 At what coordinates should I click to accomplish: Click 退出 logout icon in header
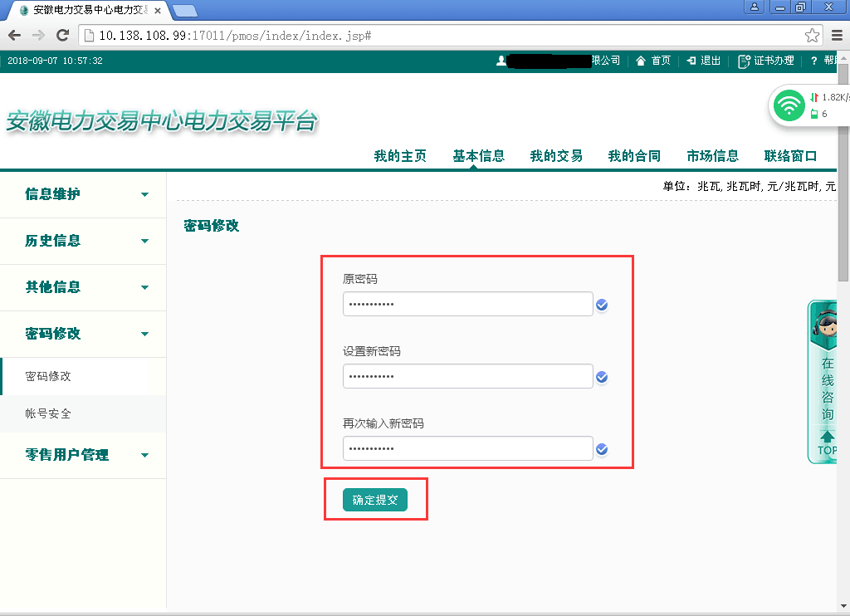(x=703, y=61)
